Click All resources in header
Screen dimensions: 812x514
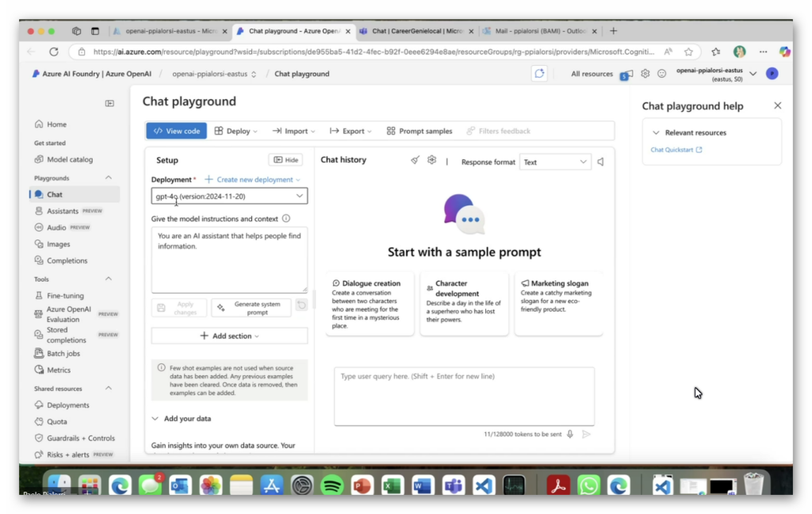(x=592, y=74)
